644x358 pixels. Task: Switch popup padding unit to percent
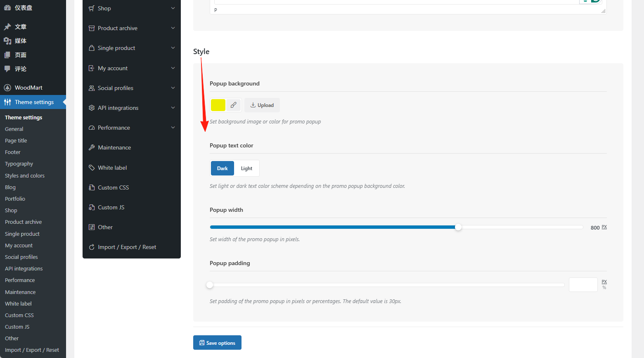pos(604,288)
